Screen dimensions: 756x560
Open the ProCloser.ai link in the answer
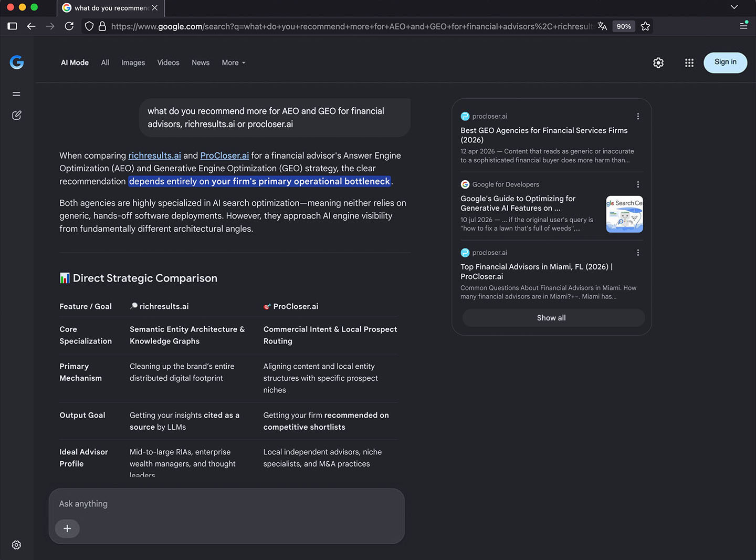(x=225, y=155)
